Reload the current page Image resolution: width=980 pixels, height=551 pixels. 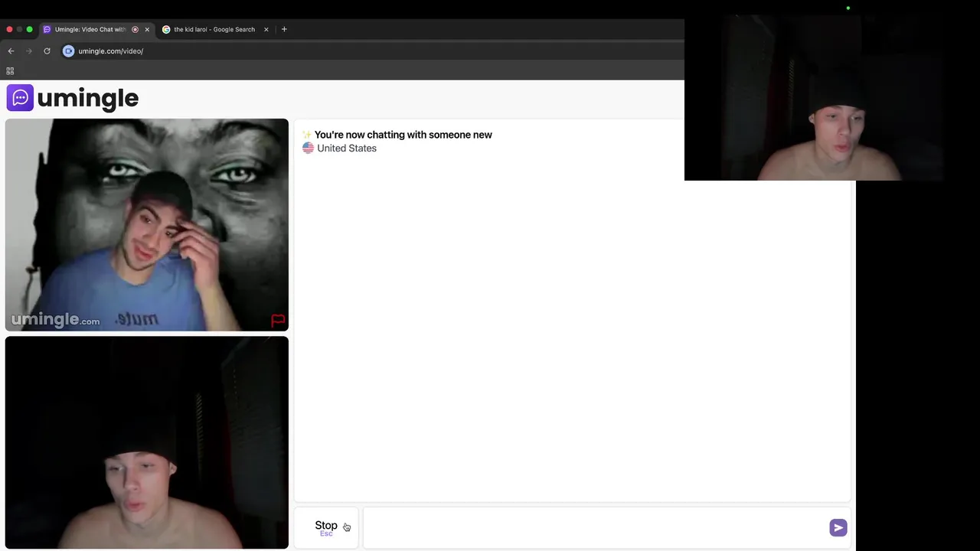click(47, 51)
